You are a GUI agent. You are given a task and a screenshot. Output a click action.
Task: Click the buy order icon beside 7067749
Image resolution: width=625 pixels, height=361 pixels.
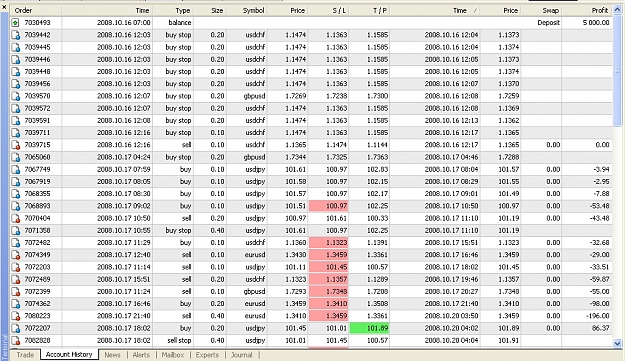click(15, 169)
